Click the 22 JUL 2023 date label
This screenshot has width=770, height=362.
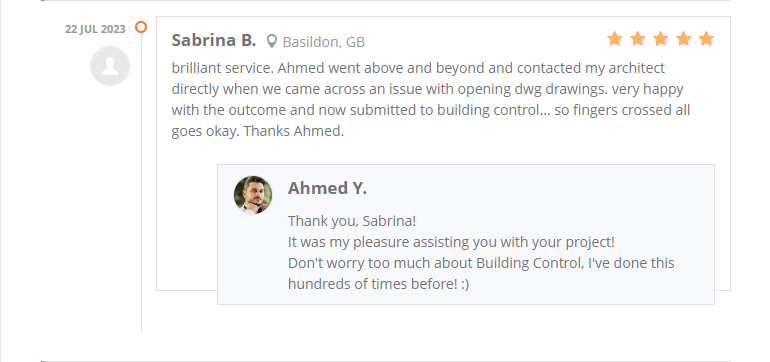(95, 29)
